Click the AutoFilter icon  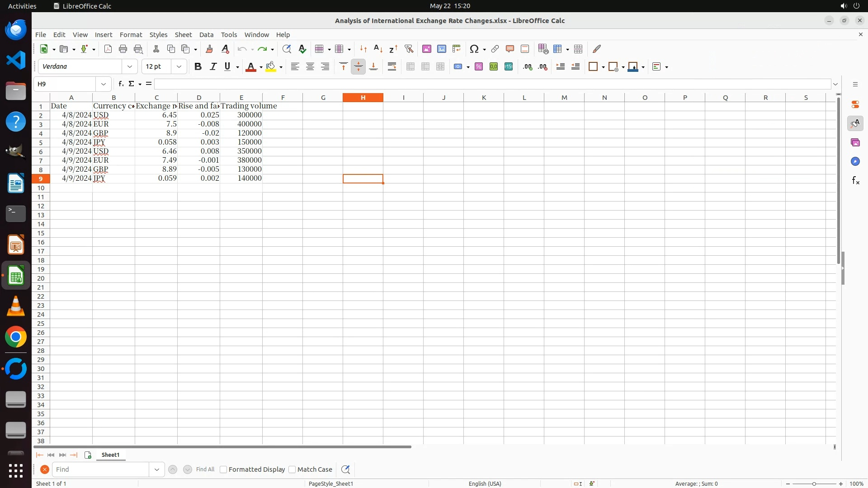[x=409, y=49]
